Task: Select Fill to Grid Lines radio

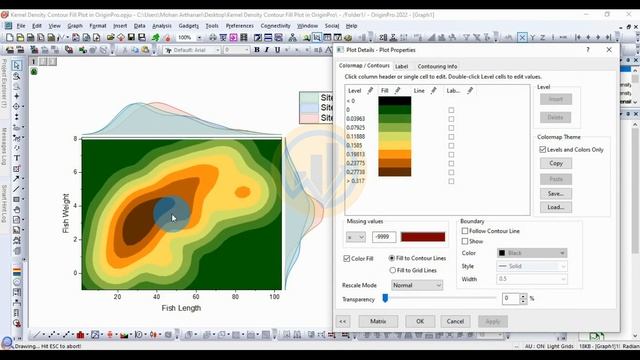Action: click(393, 270)
